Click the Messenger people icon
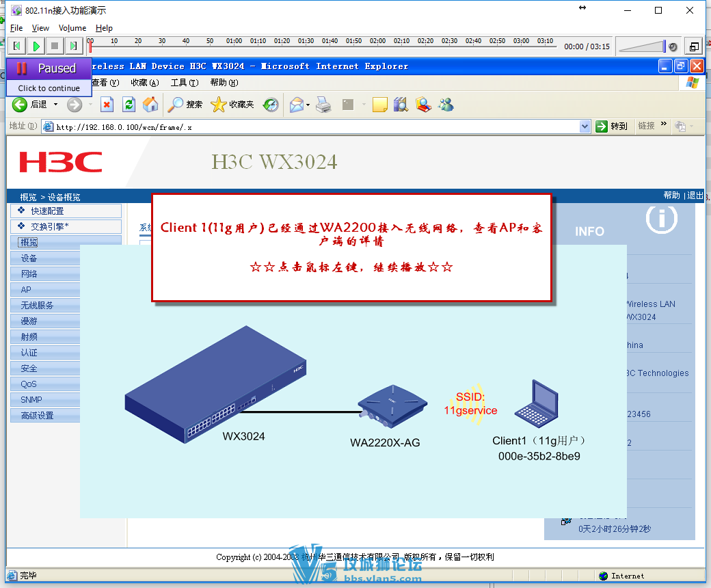This screenshot has width=711, height=588. (446, 105)
